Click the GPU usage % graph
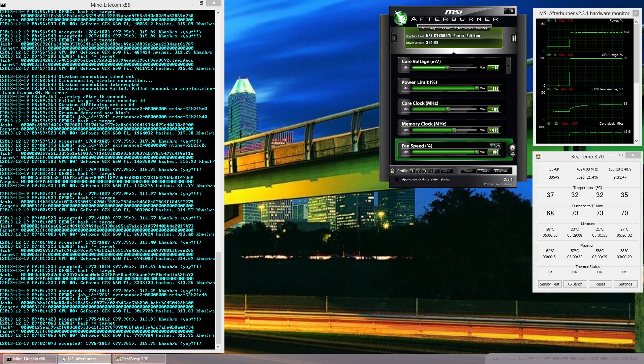Screen dimensions: 644x364 [x=585, y=71]
